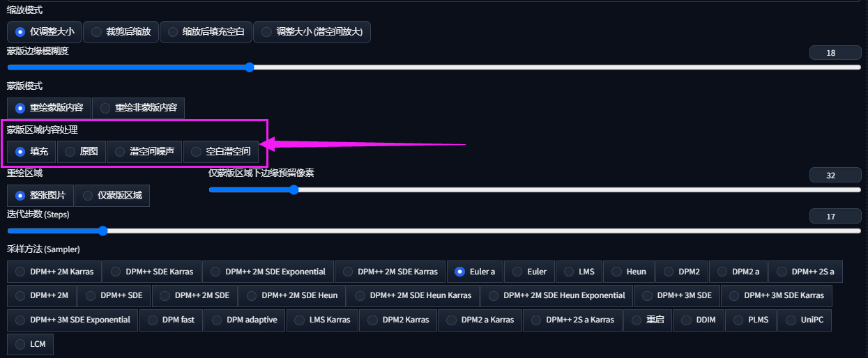Screen dimensions: 868x358
Task: Select the DPM++ 2M SDE sampler
Action: (x=195, y=295)
